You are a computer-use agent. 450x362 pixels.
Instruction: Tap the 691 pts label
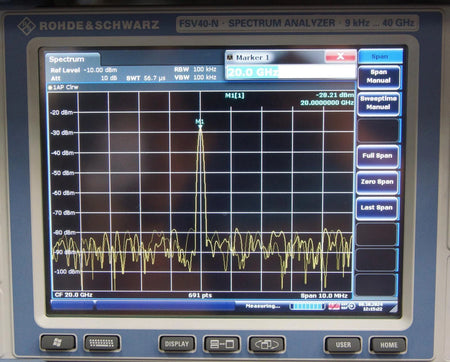pos(200,295)
